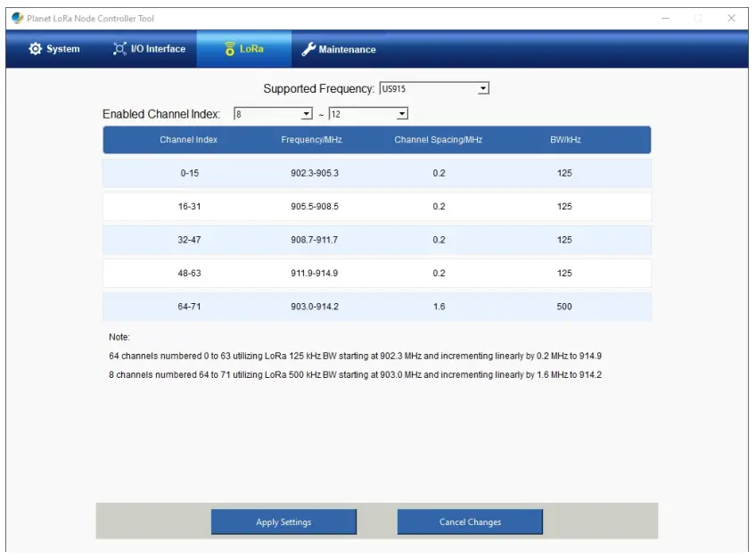The width and height of the screenshot is (756, 558).
Task: Click the end channel combo showing 12
Action: coord(368,114)
